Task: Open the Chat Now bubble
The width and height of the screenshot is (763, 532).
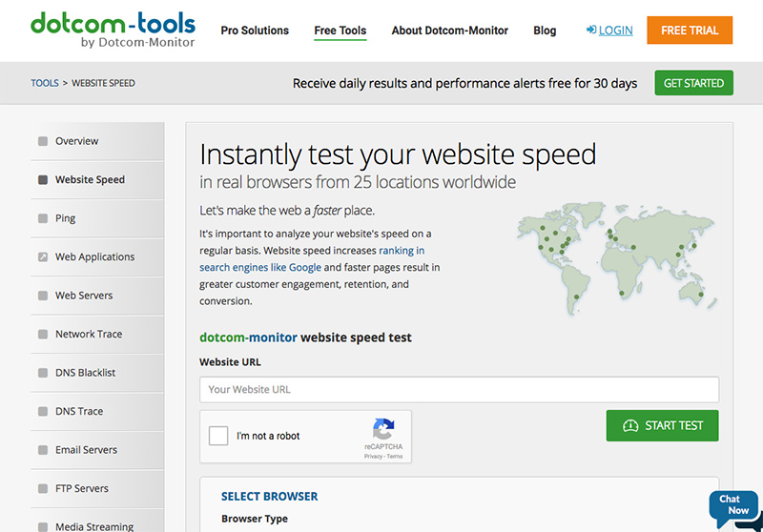Action: tap(733, 506)
